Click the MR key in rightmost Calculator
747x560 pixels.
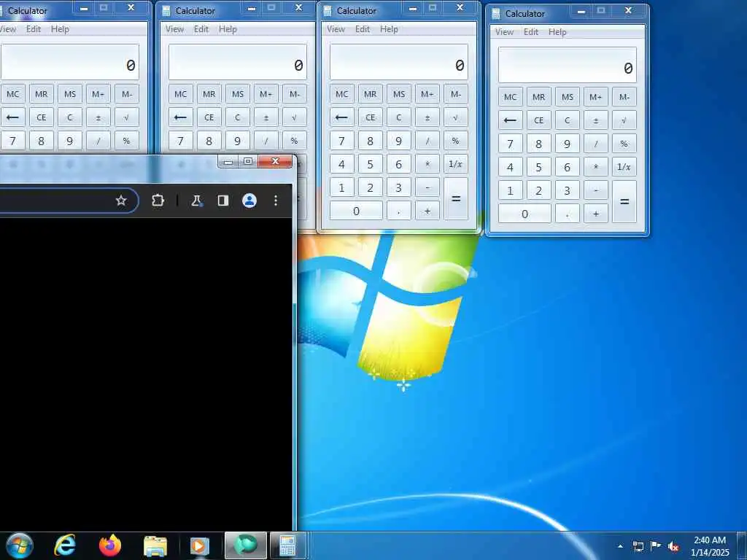click(539, 97)
